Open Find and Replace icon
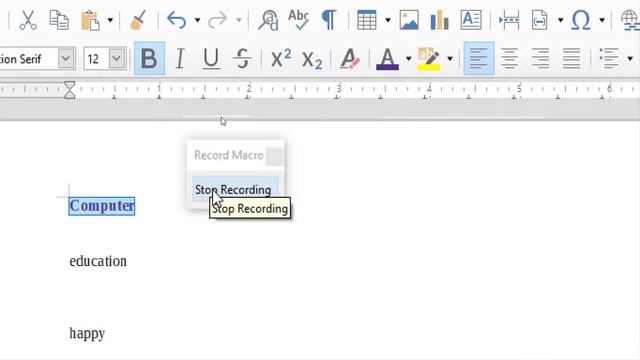 click(x=268, y=20)
